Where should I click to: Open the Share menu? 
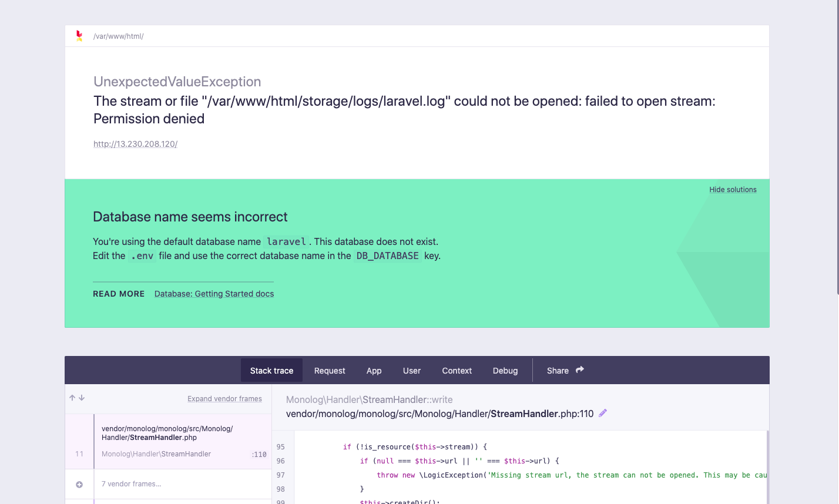(565, 371)
